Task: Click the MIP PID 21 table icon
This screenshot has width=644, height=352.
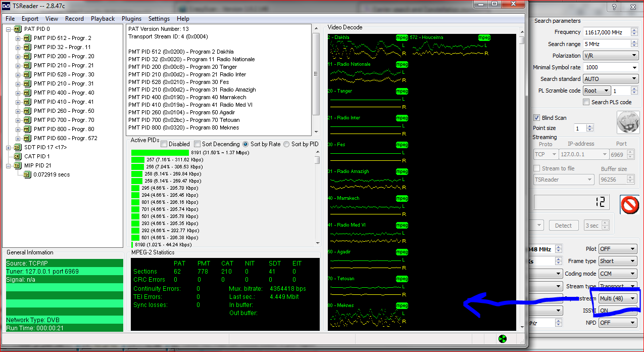Action: pos(18,165)
